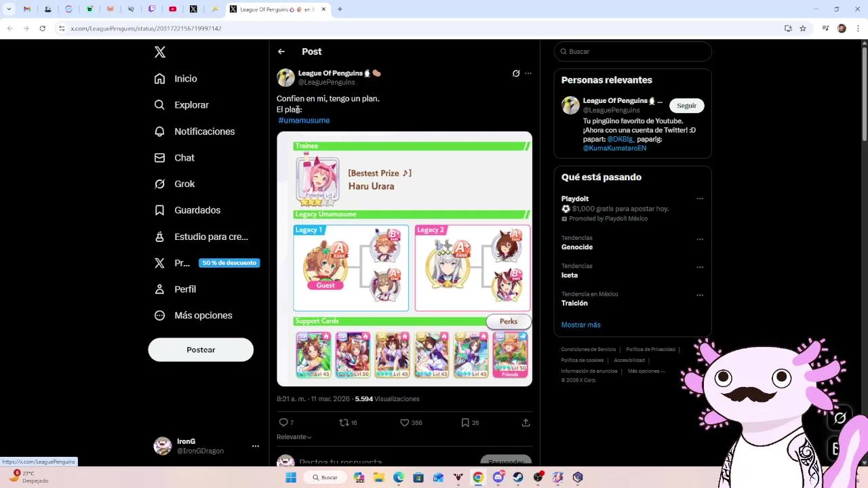Go back with the Post arrow

tap(281, 52)
